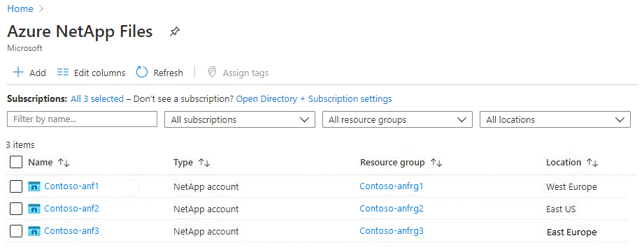Sort by Name column arrows
Viewport: 644px width, 252px height.
pyautogui.click(x=63, y=163)
